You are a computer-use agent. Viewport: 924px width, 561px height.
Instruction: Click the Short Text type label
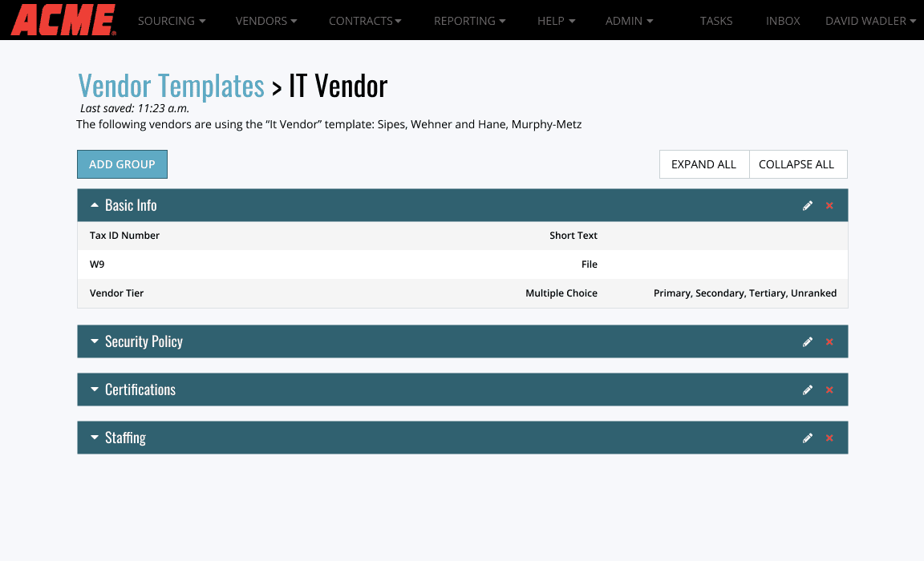[x=573, y=236]
